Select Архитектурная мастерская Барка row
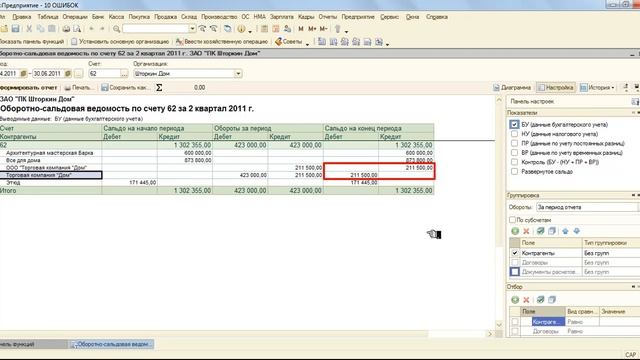Viewport: 640px width, 360px height. [51, 153]
